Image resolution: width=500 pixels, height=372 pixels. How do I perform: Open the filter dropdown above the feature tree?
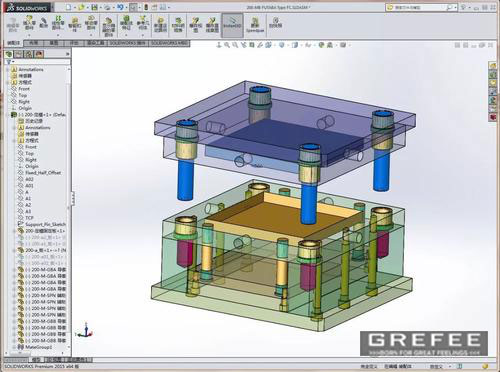click(10, 62)
